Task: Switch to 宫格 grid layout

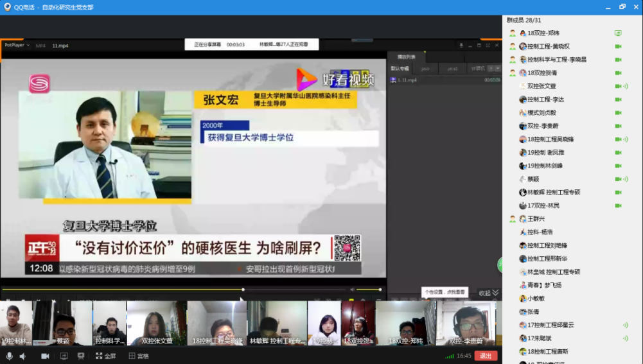Action: tap(138, 356)
